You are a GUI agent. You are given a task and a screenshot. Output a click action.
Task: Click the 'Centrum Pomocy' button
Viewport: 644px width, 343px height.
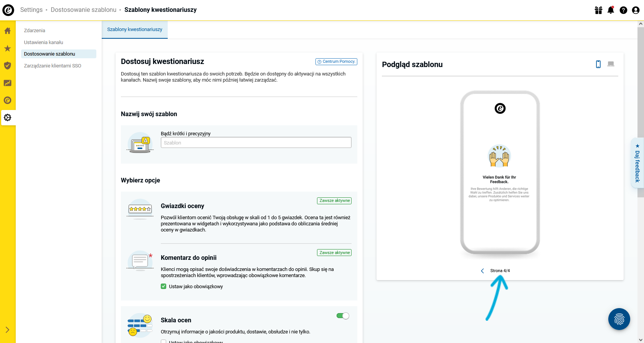coord(336,62)
